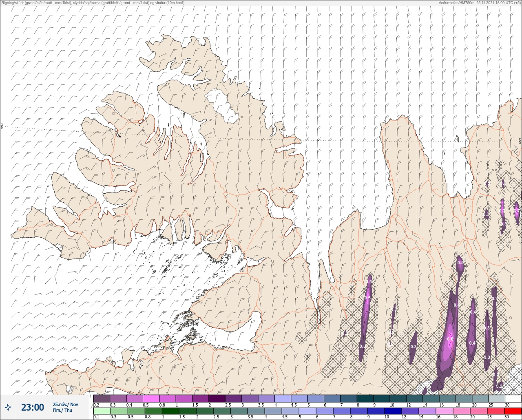Click the Veðurstofan star logo beside 23:00
Screen dimensions: 522x420
tap(8, 407)
